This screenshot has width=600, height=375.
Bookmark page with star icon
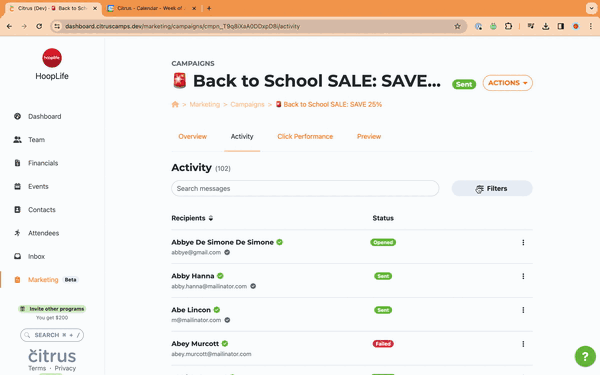pos(457,26)
